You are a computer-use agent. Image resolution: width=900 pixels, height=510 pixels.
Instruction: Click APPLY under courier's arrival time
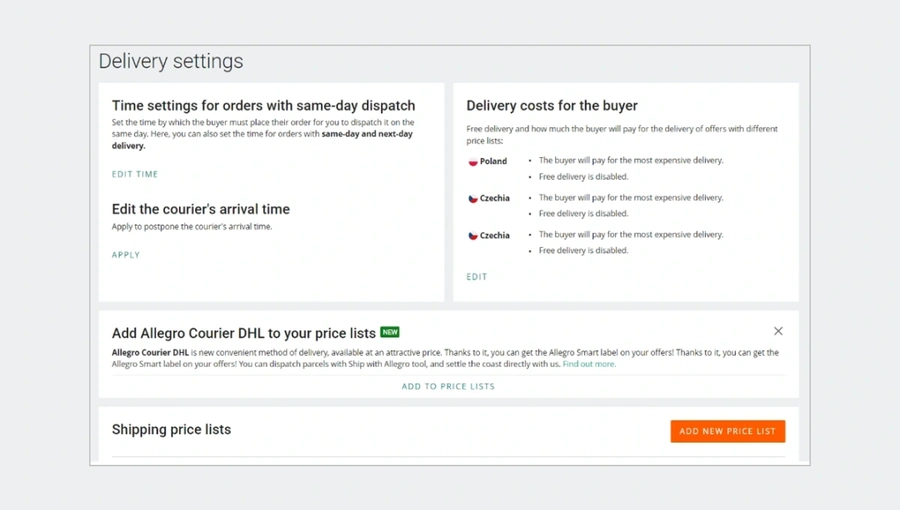pos(126,255)
